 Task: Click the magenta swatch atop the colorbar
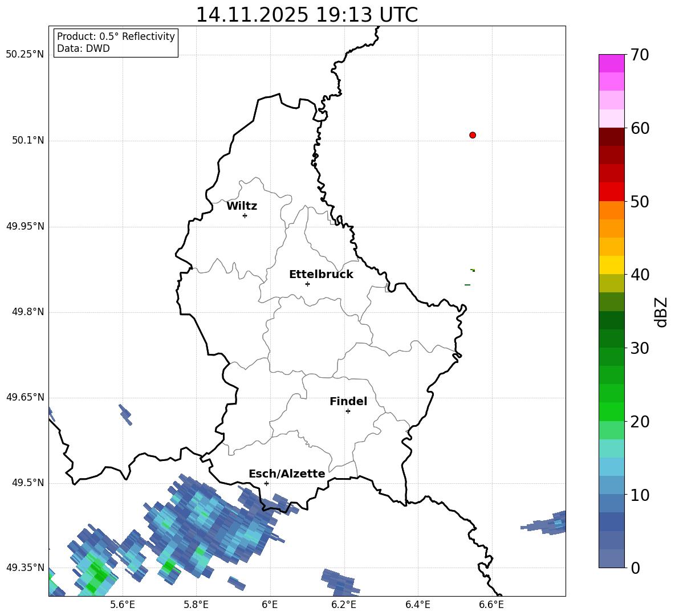pyautogui.click(x=611, y=64)
